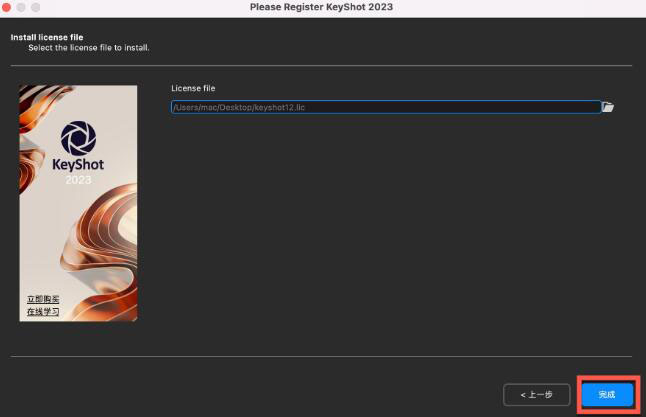The width and height of the screenshot is (646, 417).
Task: Open the license file browse folder icon
Action: pyautogui.click(x=608, y=107)
